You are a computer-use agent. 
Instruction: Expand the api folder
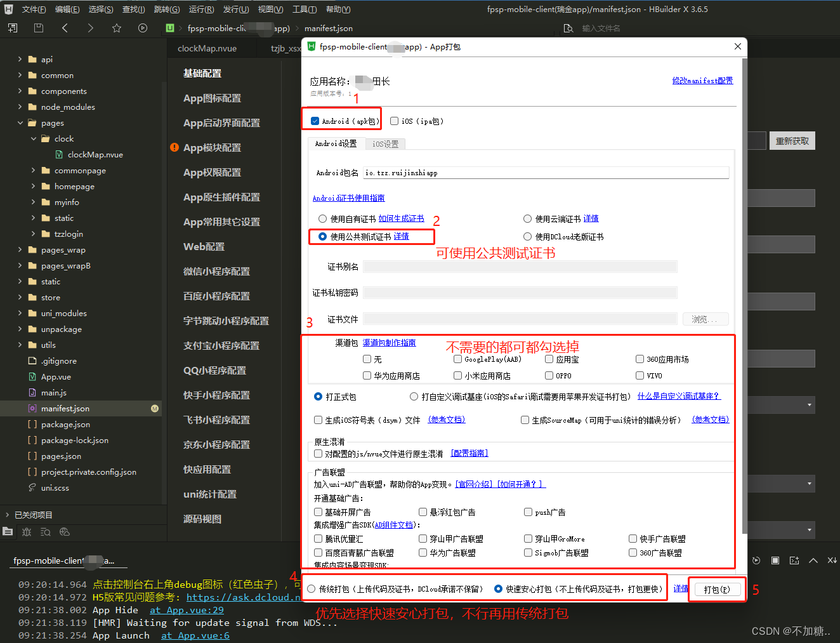pyautogui.click(x=20, y=59)
